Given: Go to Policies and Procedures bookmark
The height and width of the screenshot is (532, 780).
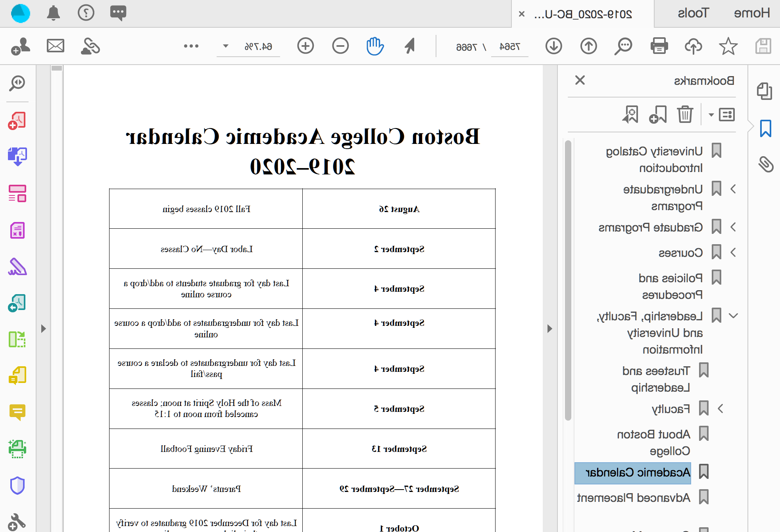Looking at the screenshot, I should pyautogui.click(x=670, y=286).
